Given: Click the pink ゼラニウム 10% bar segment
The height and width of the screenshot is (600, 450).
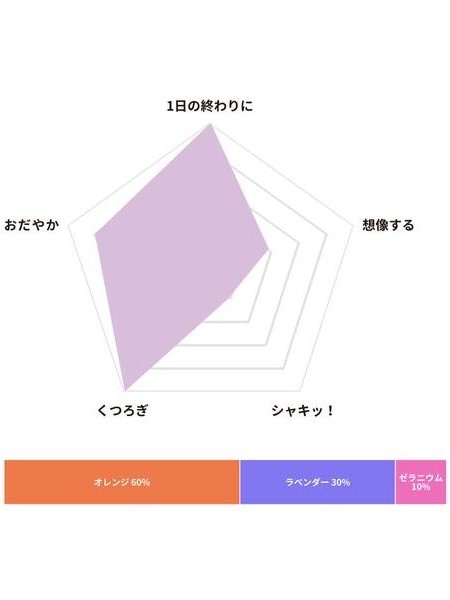Looking at the screenshot, I should tap(421, 482).
